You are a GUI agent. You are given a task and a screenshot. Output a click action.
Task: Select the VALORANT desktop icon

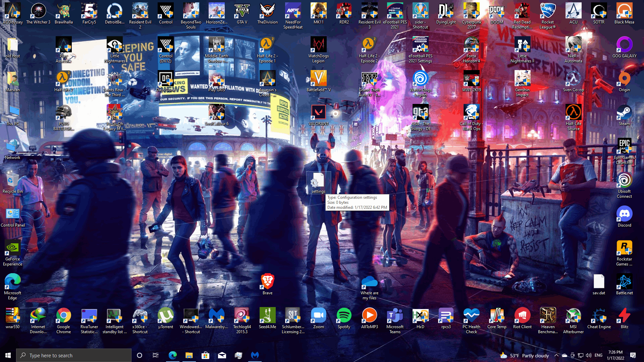318,115
